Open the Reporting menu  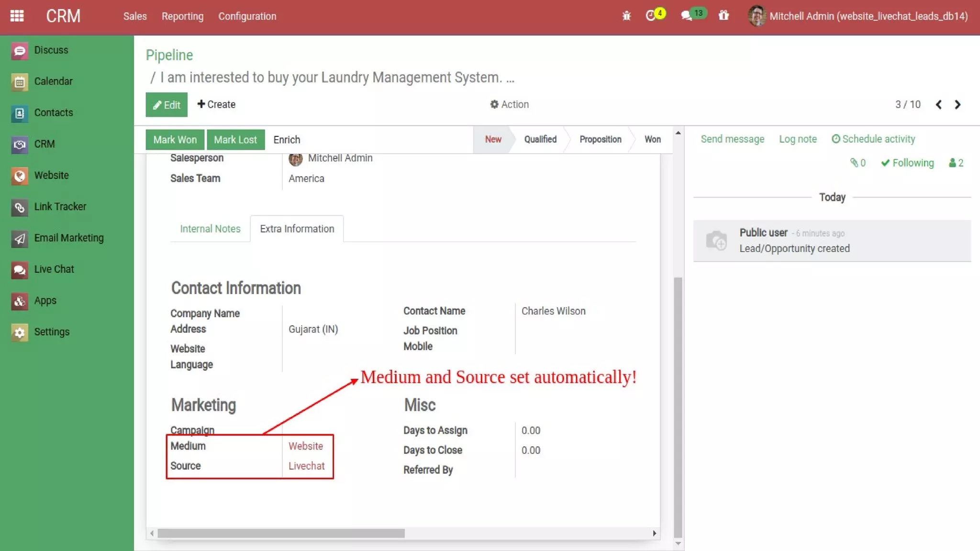182,16
